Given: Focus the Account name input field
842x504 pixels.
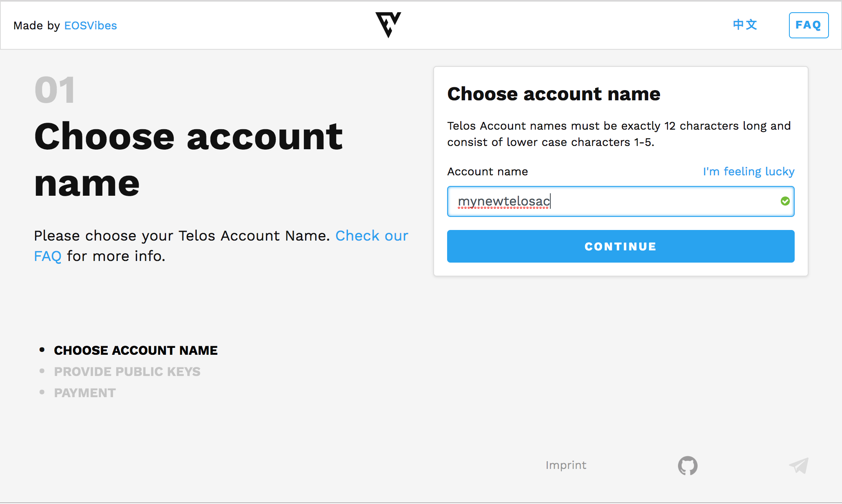Looking at the screenshot, I should point(620,201).
